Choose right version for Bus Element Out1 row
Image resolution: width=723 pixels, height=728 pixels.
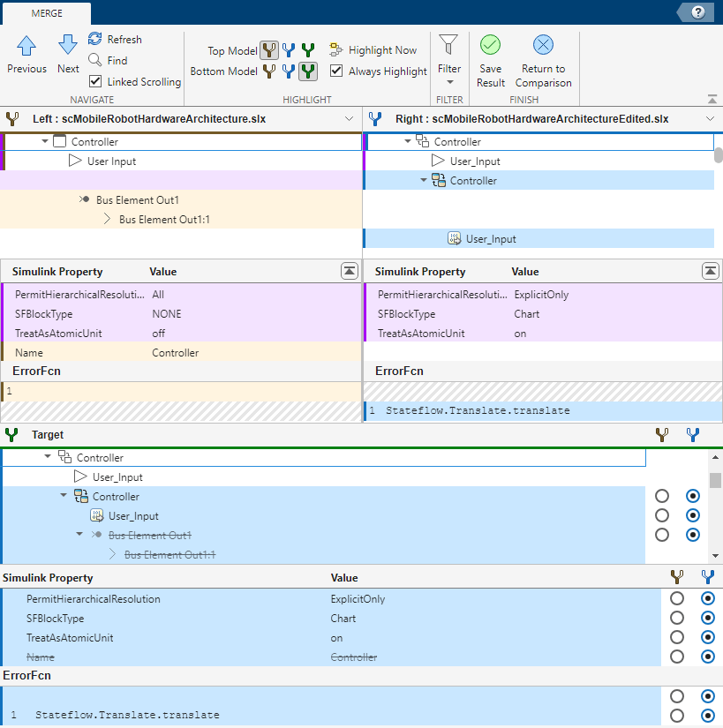point(693,535)
